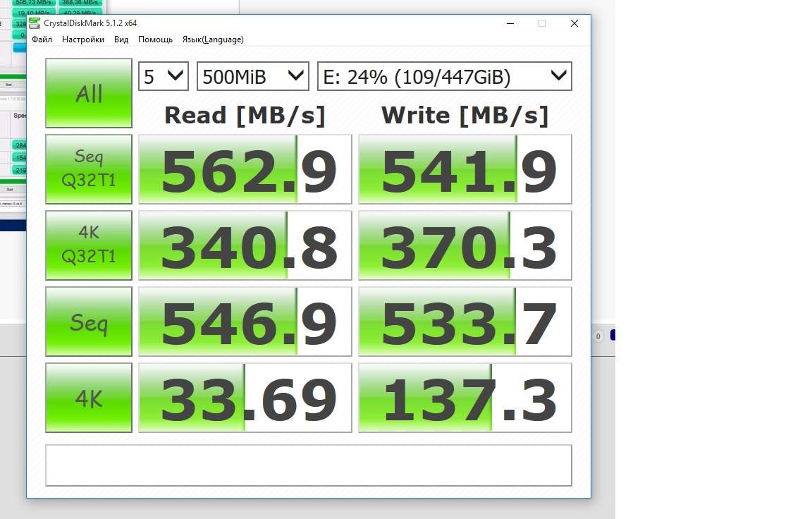
Task: Open the Помощь menu
Action: (155, 39)
